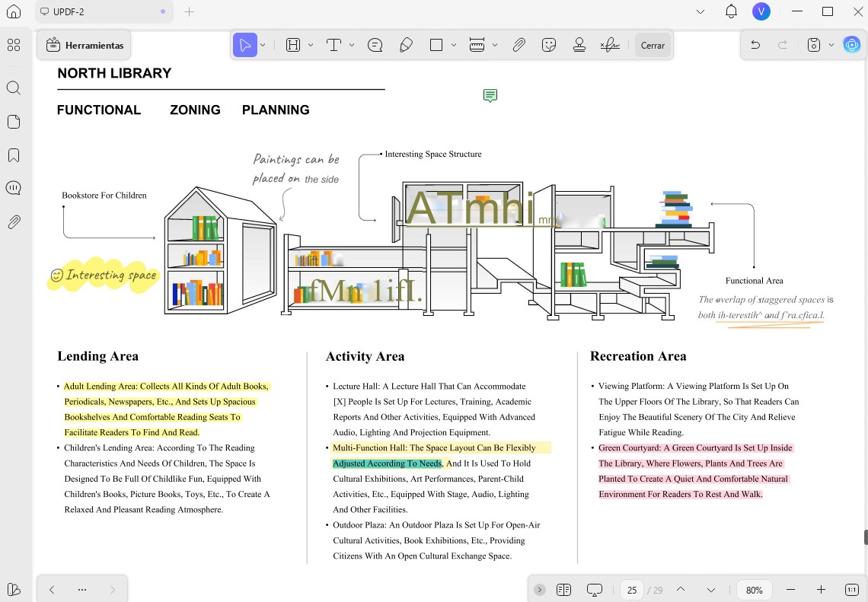
Task: Select the attach file paperclip tool
Action: (x=519, y=45)
